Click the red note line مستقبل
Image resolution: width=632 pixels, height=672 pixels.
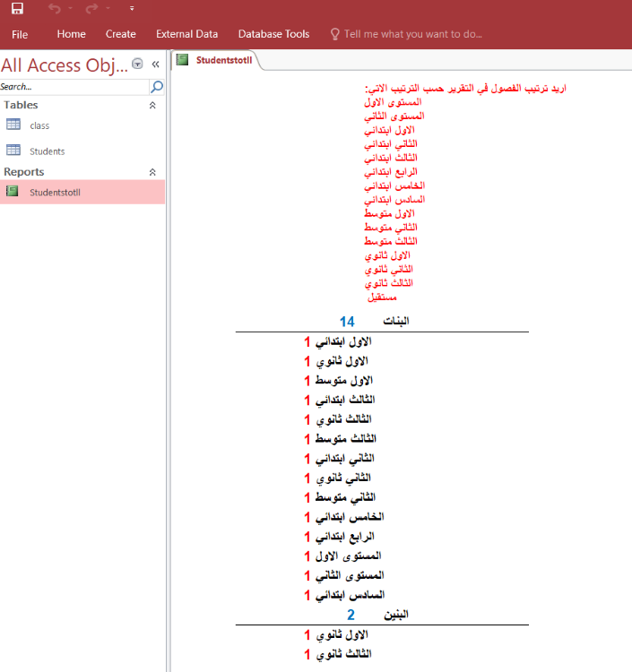[x=382, y=297]
